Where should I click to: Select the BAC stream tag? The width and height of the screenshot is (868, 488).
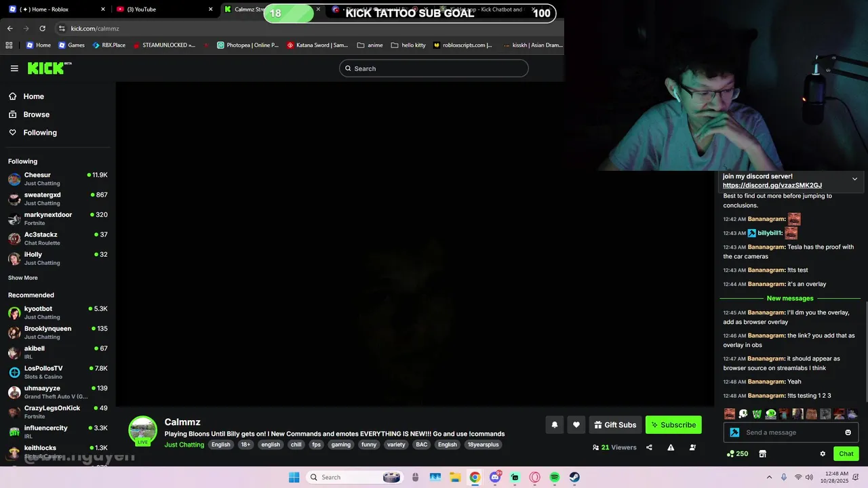422,445
